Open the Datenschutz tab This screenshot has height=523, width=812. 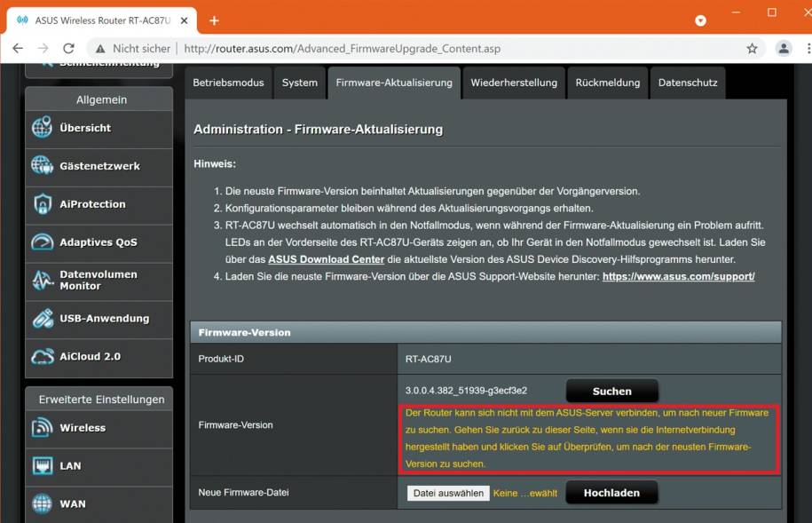pyautogui.click(x=688, y=82)
